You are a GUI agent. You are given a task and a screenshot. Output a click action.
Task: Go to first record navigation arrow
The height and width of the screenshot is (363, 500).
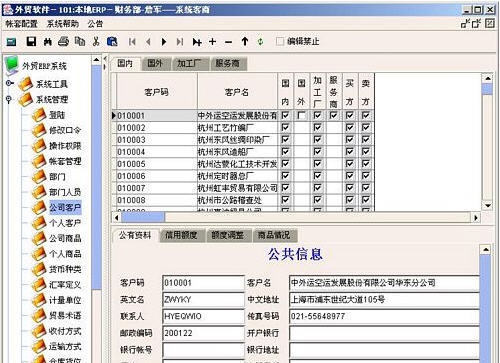(x=132, y=42)
